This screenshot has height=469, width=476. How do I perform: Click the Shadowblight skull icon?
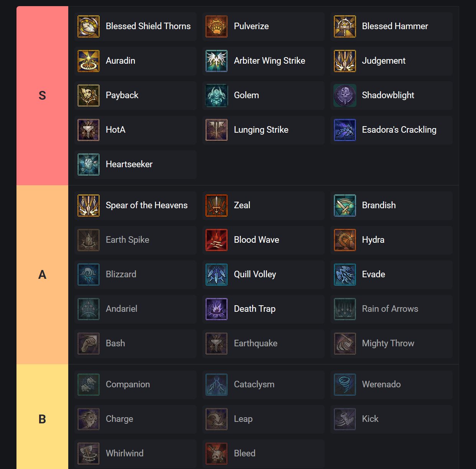[345, 95]
